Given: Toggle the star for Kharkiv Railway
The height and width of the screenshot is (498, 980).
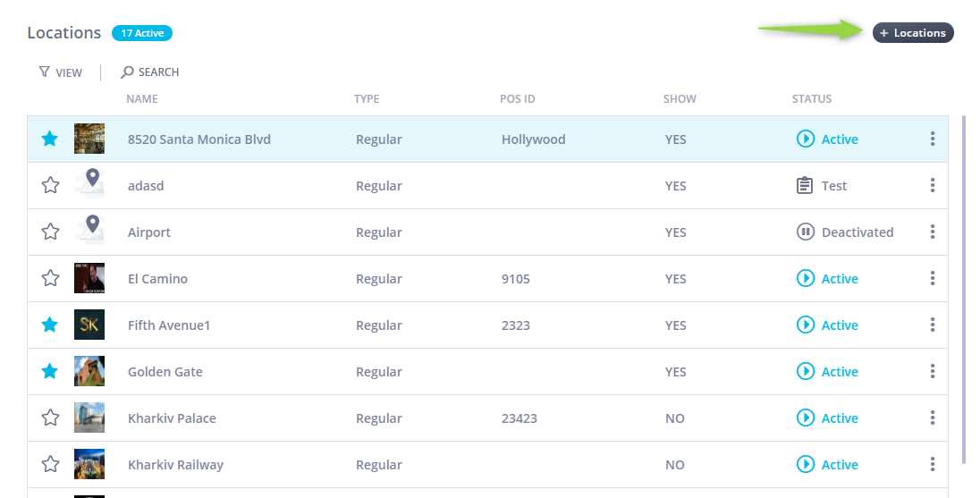Looking at the screenshot, I should (50, 464).
